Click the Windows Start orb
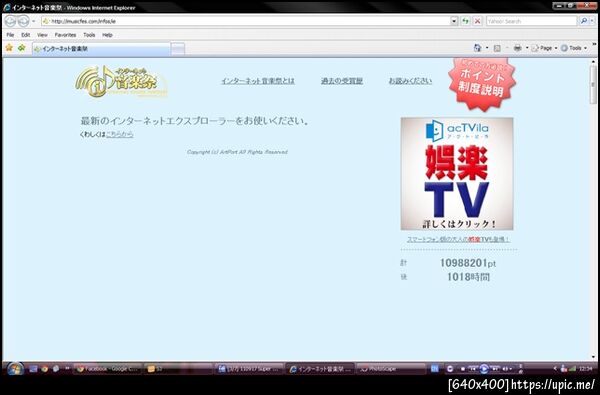This screenshot has height=395, width=600. pyautogui.click(x=15, y=369)
